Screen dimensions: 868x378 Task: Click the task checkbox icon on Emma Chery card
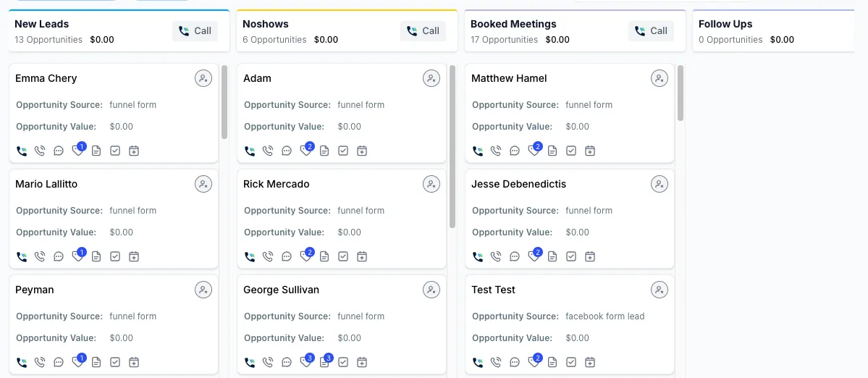pyautogui.click(x=115, y=151)
